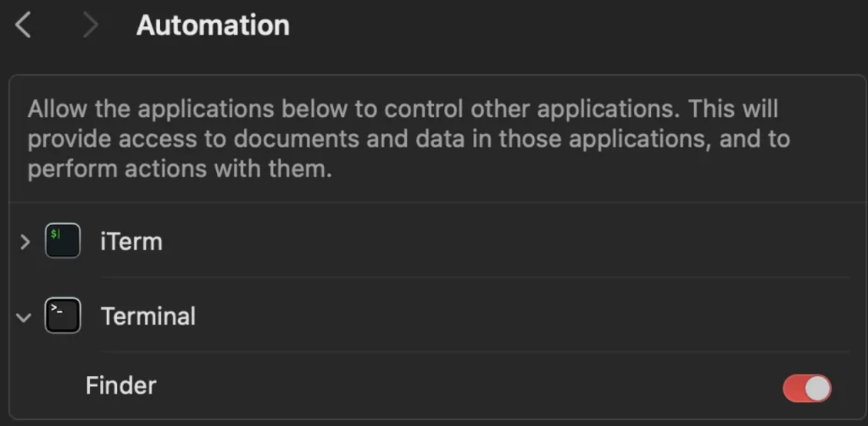Click the red track of Finder switch
Image resolution: width=868 pixels, height=426 pixels.
coord(793,389)
